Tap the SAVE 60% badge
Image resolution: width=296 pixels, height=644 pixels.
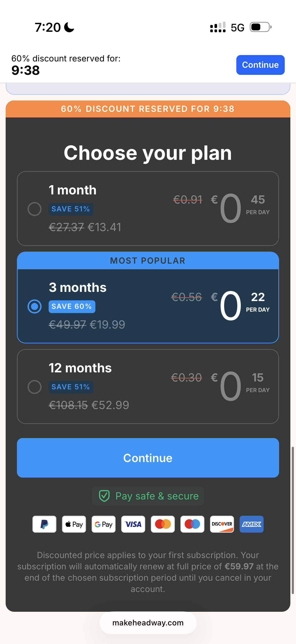pos(72,306)
